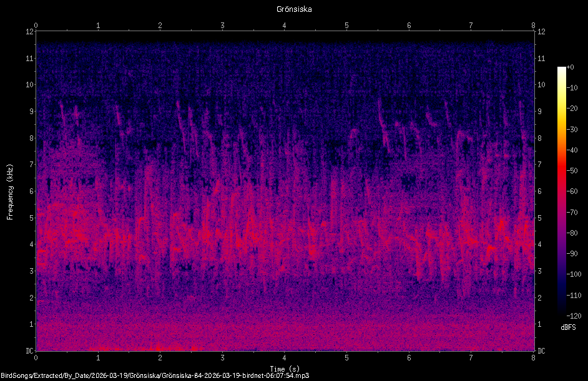Screen dimensions: 588x381
Task: Click the DC label on left frequency axis
Action: 29,350
